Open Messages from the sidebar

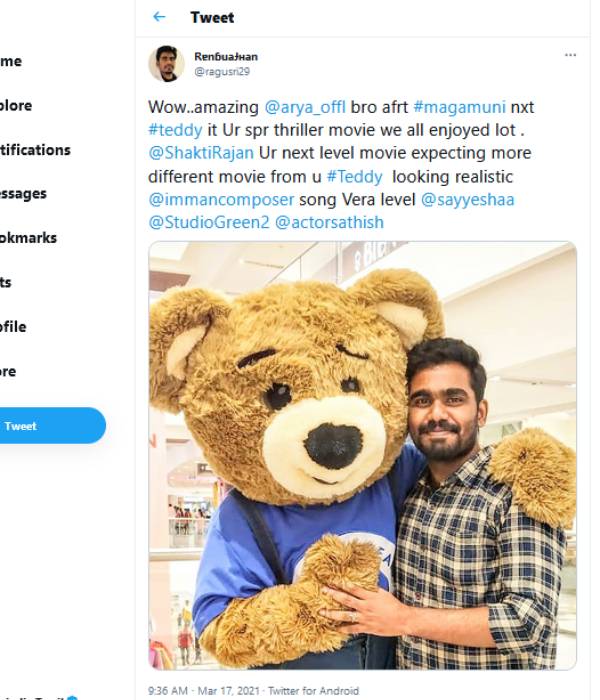pyautogui.click(x=24, y=194)
